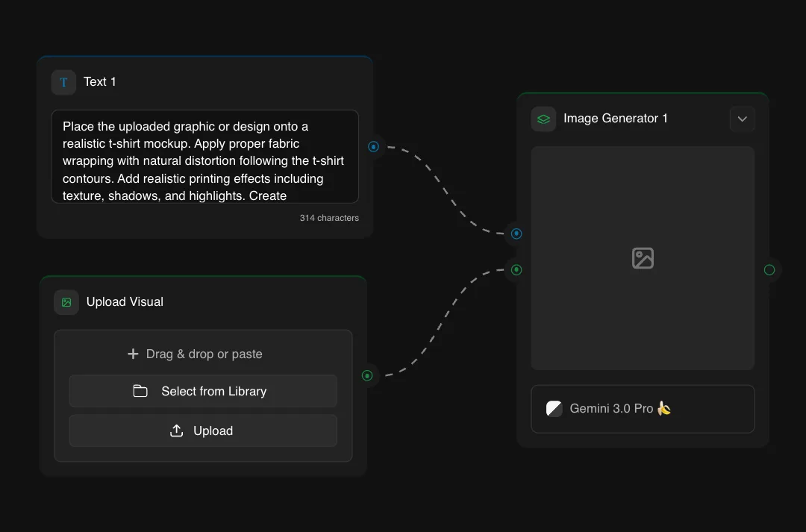The width and height of the screenshot is (806, 532).
Task: Select the Image Generator 1 node title
Action: pyautogui.click(x=615, y=119)
